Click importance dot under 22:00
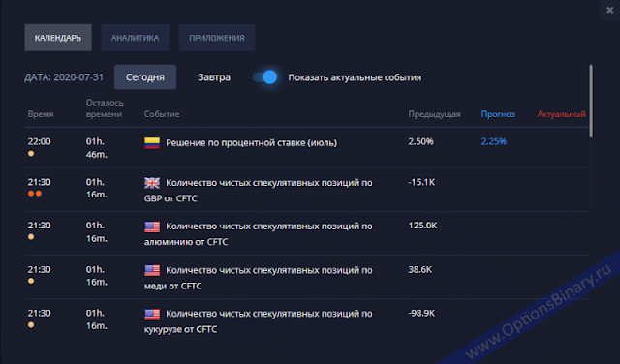 (31, 154)
